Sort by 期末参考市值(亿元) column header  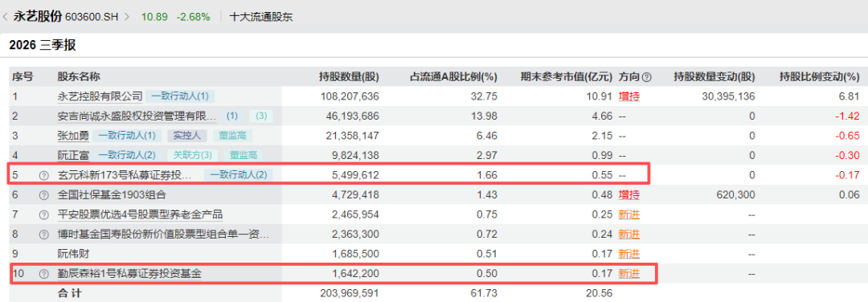coord(567,77)
